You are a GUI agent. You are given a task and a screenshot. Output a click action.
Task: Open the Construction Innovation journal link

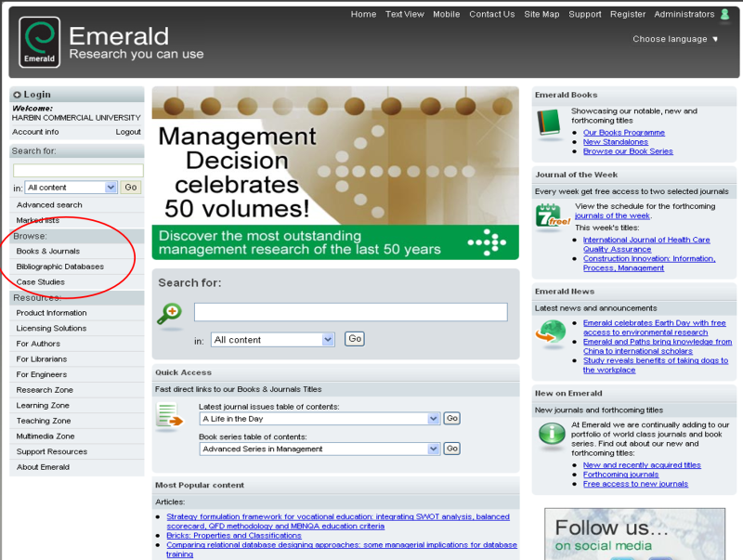pos(649,264)
